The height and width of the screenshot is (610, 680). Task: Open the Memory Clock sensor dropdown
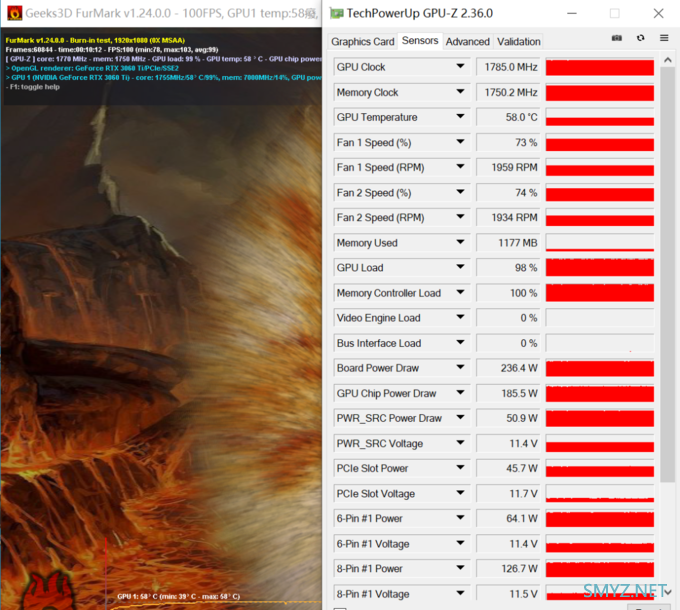[x=460, y=91]
